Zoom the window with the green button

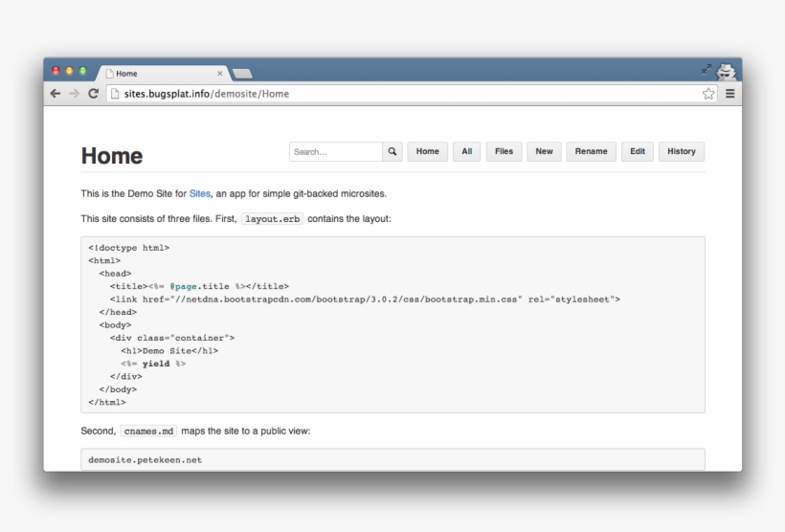pos(83,71)
